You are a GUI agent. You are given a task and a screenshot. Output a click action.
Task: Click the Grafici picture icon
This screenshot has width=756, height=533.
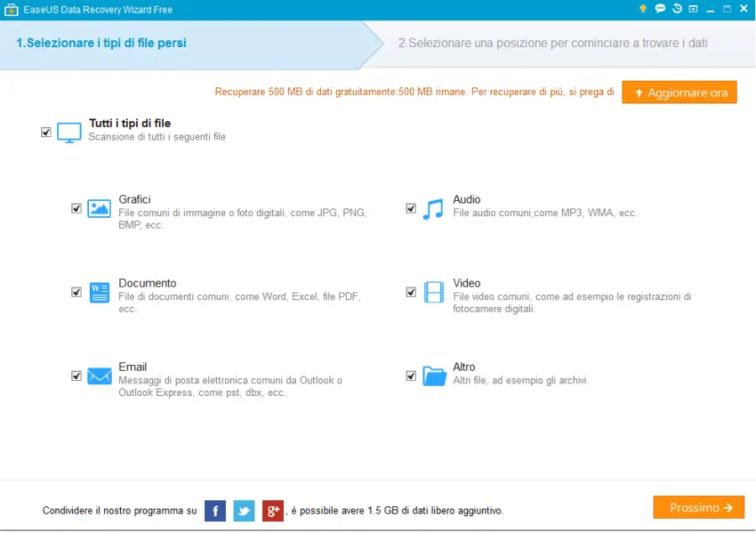98,208
